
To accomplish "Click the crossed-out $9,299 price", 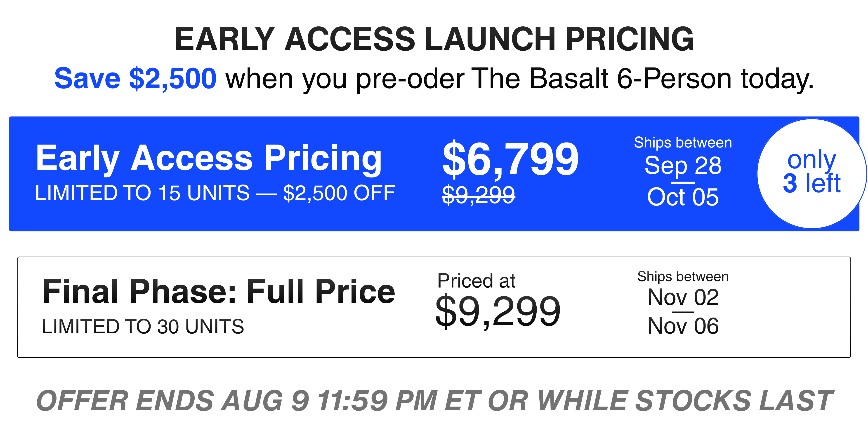I will click(479, 195).
